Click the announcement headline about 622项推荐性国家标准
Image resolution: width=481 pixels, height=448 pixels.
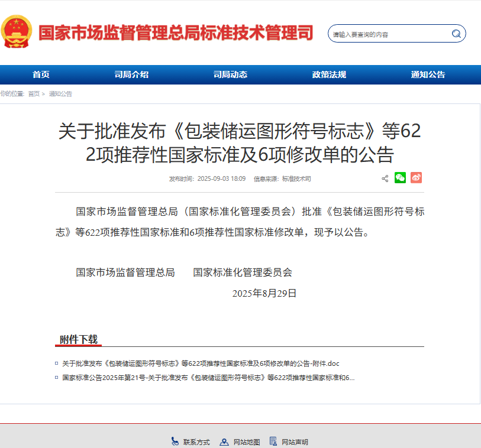coord(240,142)
